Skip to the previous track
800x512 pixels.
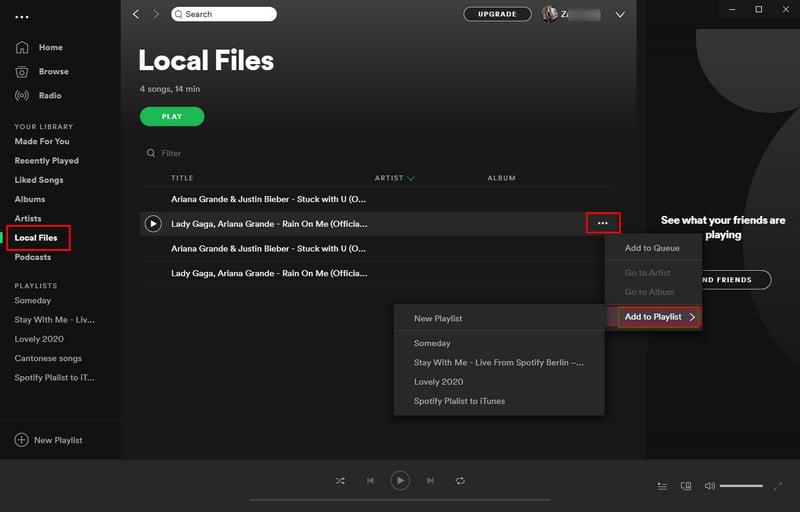pyautogui.click(x=370, y=481)
